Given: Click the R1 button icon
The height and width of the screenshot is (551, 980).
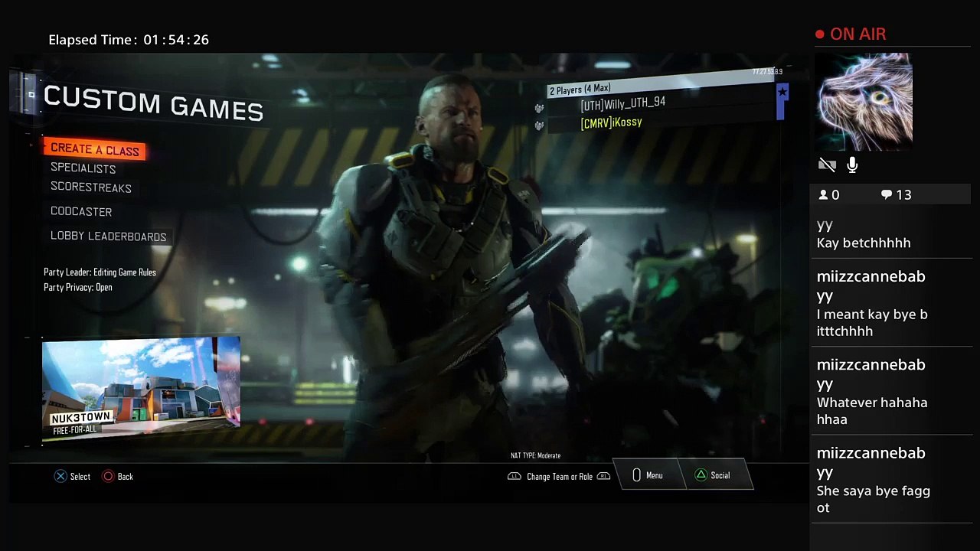Looking at the screenshot, I should 603,476.
